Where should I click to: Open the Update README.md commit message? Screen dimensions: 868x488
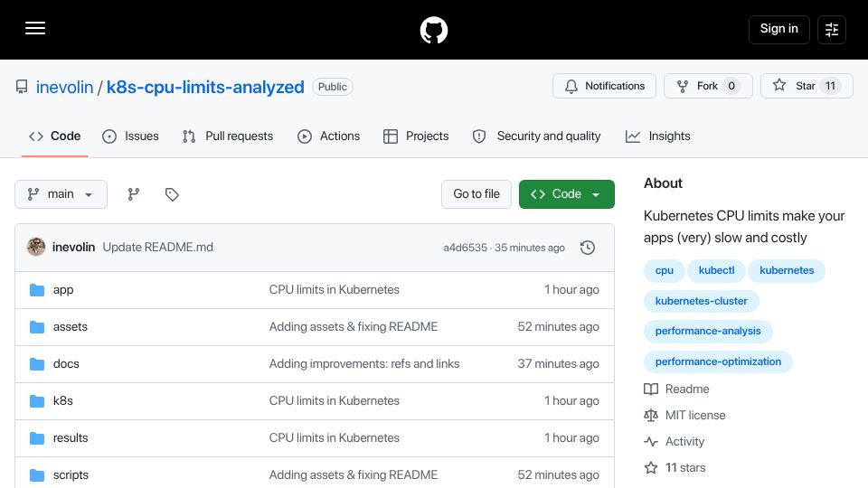[x=157, y=248]
